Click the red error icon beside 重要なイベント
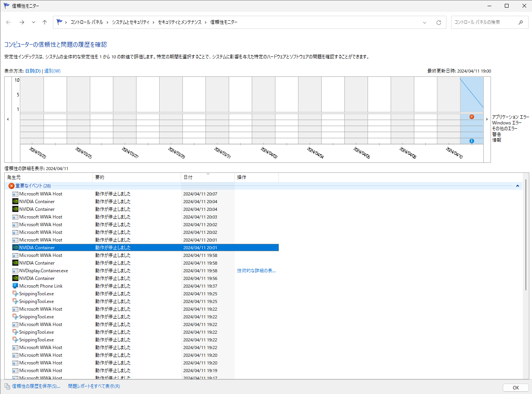The width and height of the screenshot is (532, 394). (x=12, y=186)
